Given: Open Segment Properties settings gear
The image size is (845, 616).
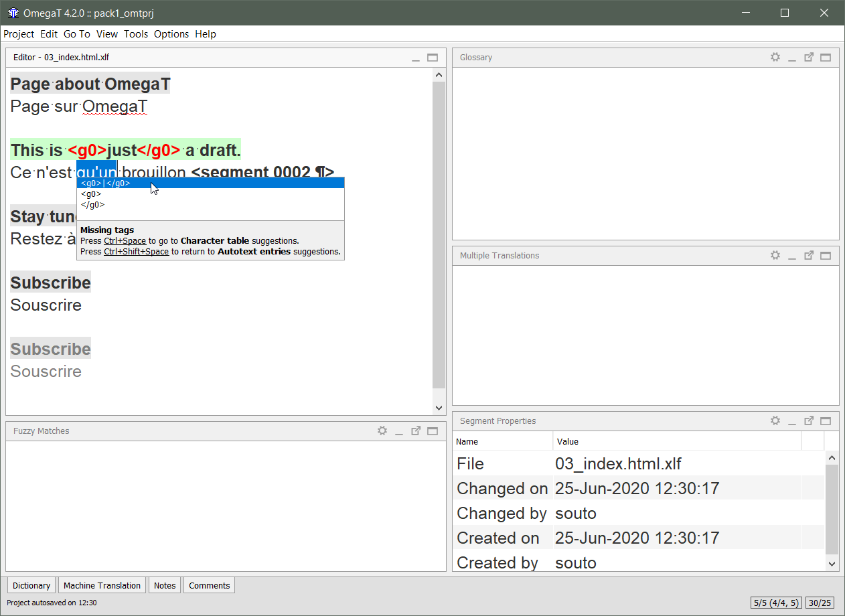Looking at the screenshot, I should click(775, 420).
